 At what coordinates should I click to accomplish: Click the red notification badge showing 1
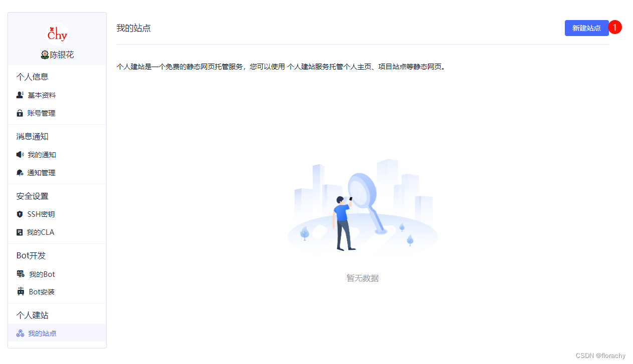[x=615, y=27]
